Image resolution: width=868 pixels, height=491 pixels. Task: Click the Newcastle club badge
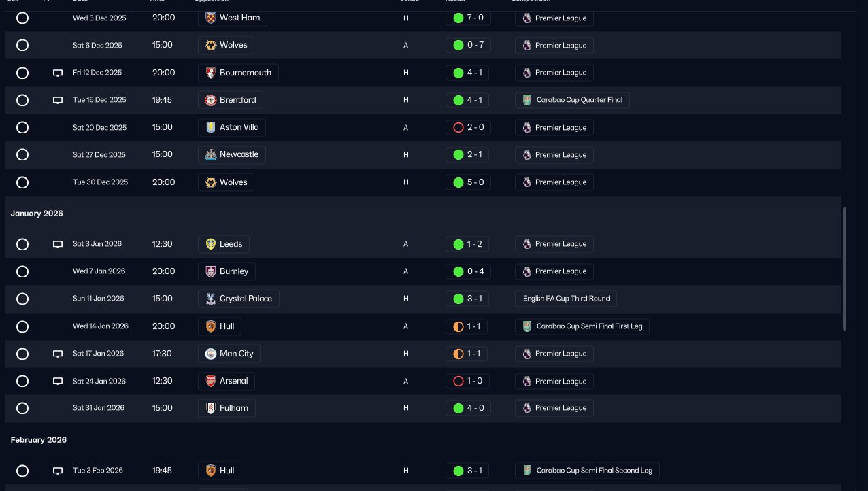pyautogui.click(x=211, y=154)
